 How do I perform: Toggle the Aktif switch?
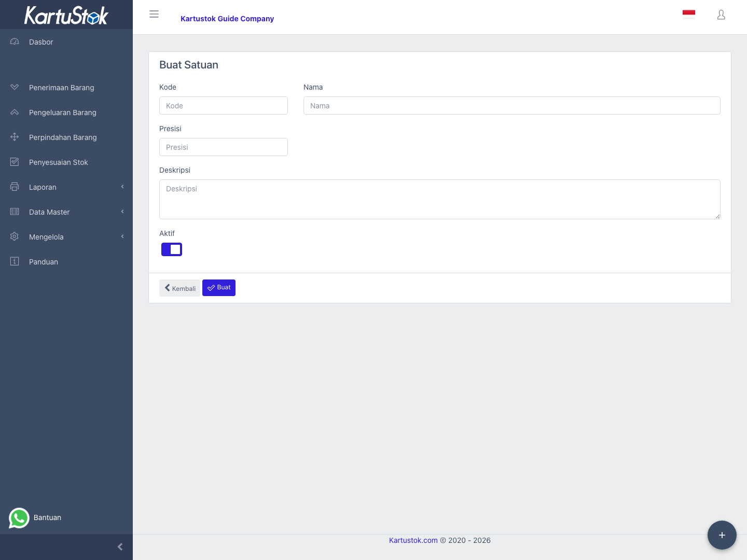pos(172,249)
